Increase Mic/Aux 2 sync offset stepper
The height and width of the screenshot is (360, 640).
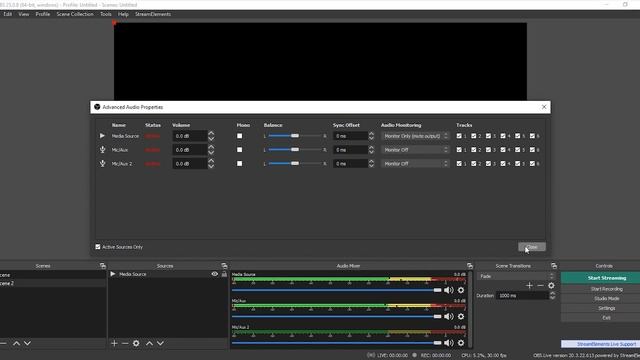(x=371, y=161)
